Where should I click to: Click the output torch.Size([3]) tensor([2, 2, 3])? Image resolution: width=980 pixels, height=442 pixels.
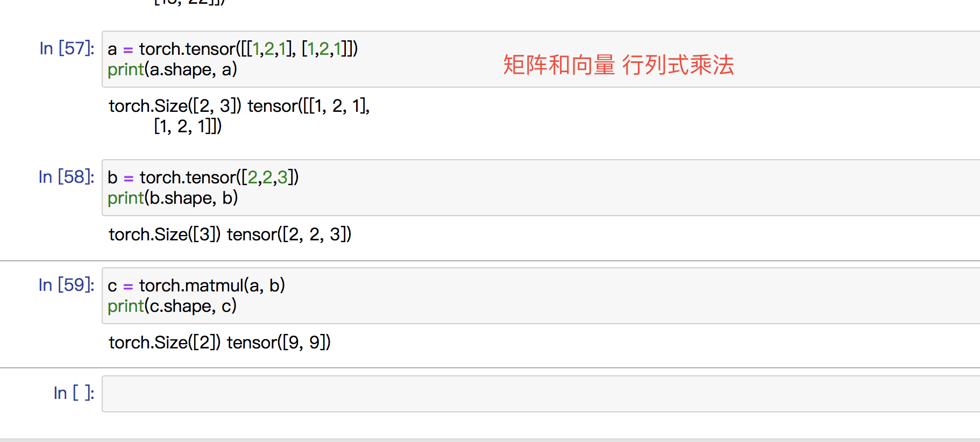[230, 234]
